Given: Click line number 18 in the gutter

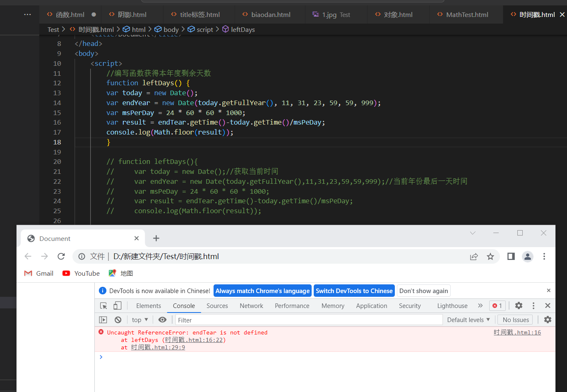Looking at the screenshot, I should (57, 142).
